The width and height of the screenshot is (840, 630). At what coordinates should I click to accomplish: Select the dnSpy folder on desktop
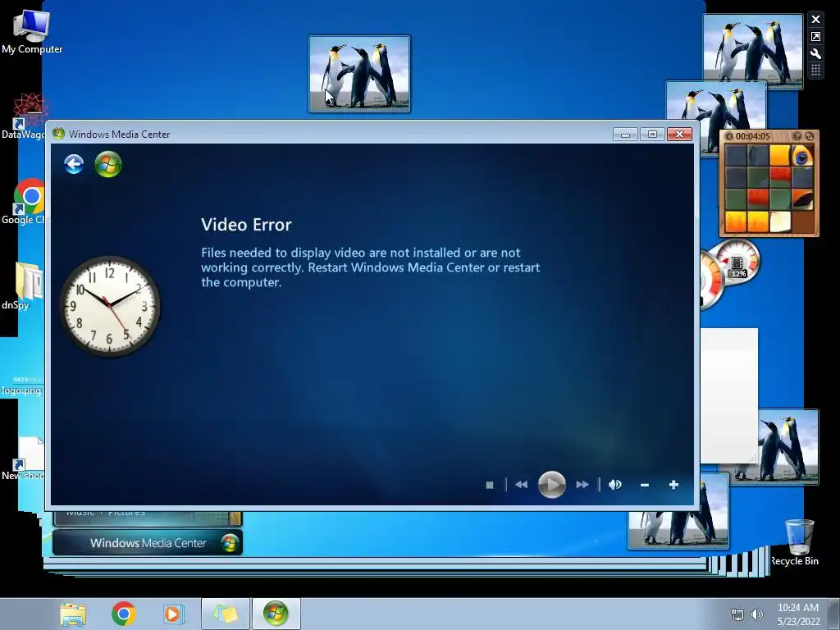click(x=22, y=286)
